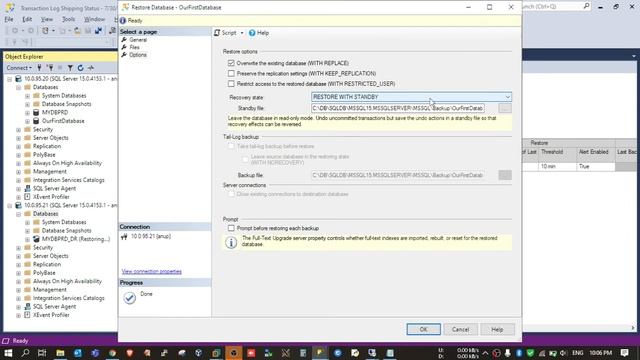Select MYDBPRD_DR restoring database icon
This screenshot has width=640, height=360.
point(36,239)
